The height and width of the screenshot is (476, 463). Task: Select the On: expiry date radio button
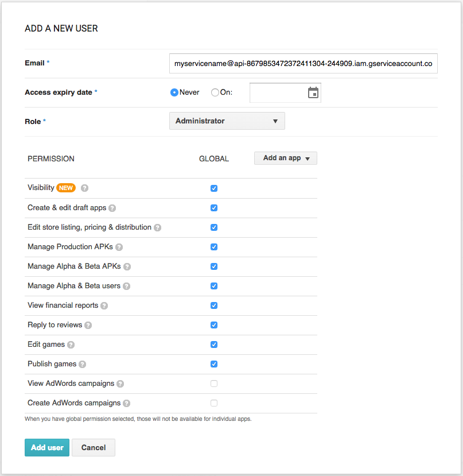point(215,92)
